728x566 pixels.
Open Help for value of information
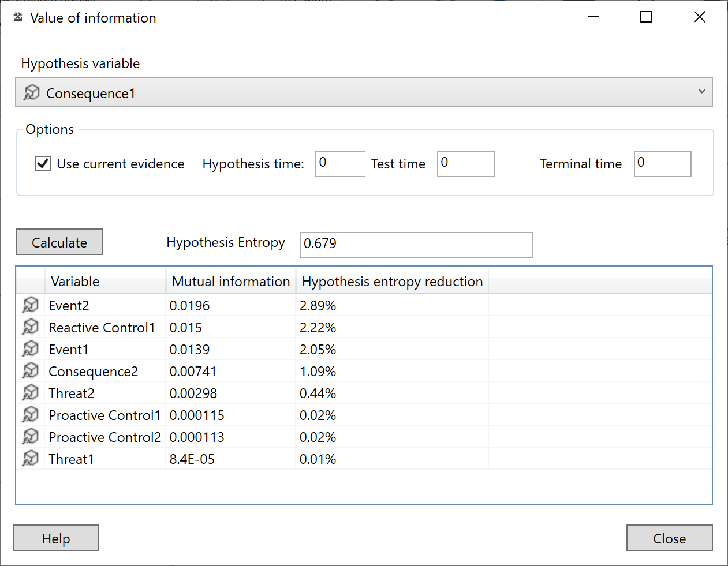click(56, 538)
